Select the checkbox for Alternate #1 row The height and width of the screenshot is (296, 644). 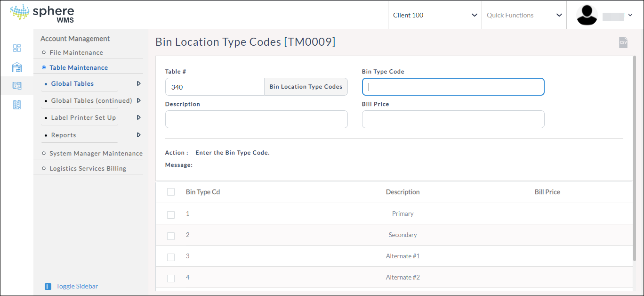coord(171,257)
